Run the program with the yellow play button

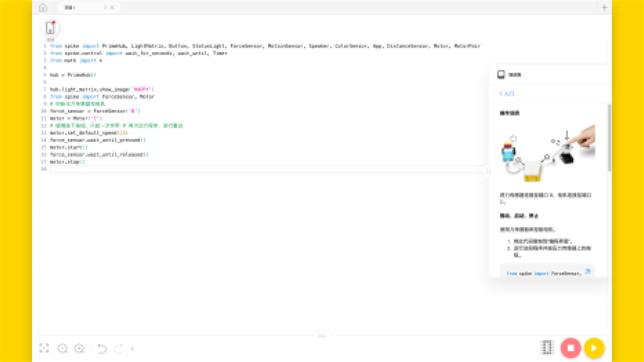tap(594, 348)
